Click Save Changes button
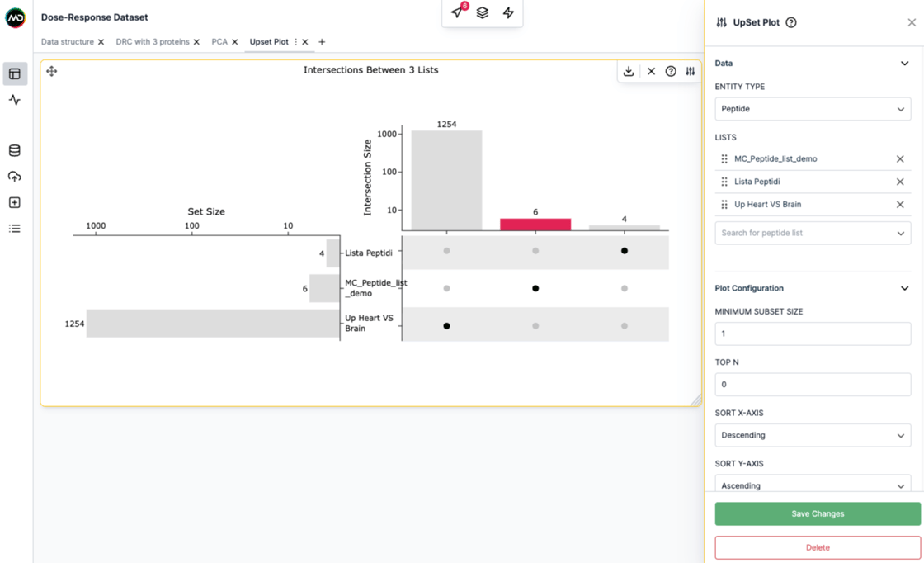The image size is (924, 563). 818,514
